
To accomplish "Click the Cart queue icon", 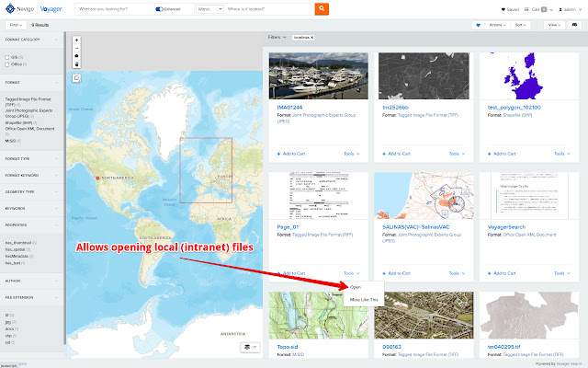I will pyautogui.click(x=526, y=9).
